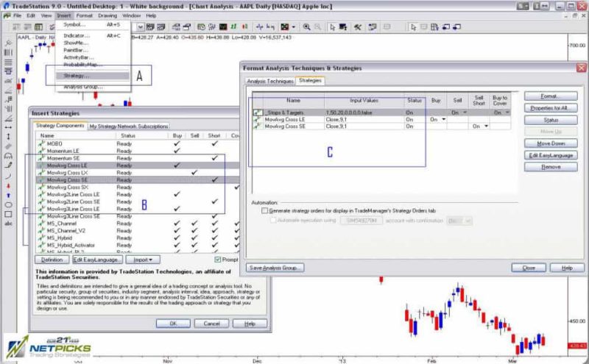Click the MOBO strategy row icon
The height and width of the screenshot is (364, 589).
tap(42, 143)
